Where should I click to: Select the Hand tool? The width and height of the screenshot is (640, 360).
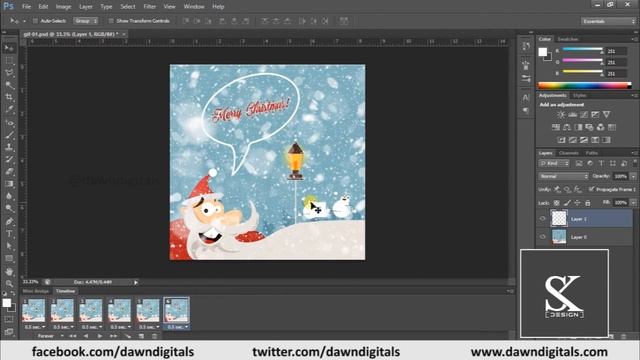(9, 271)
